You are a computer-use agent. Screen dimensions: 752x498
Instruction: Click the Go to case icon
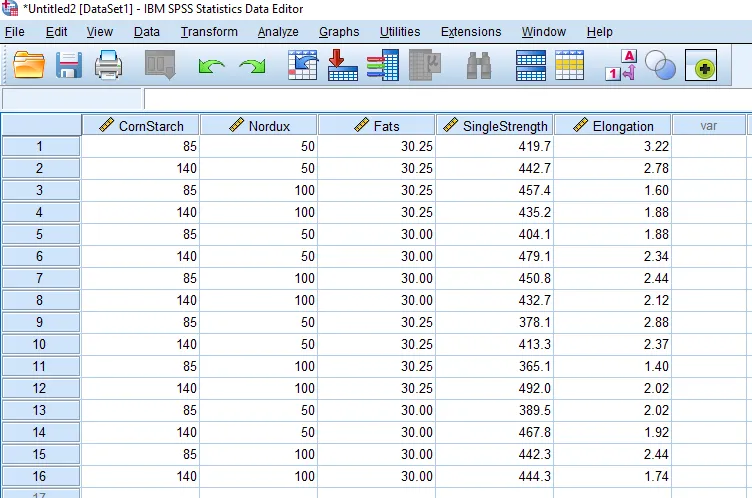[302, 65]
